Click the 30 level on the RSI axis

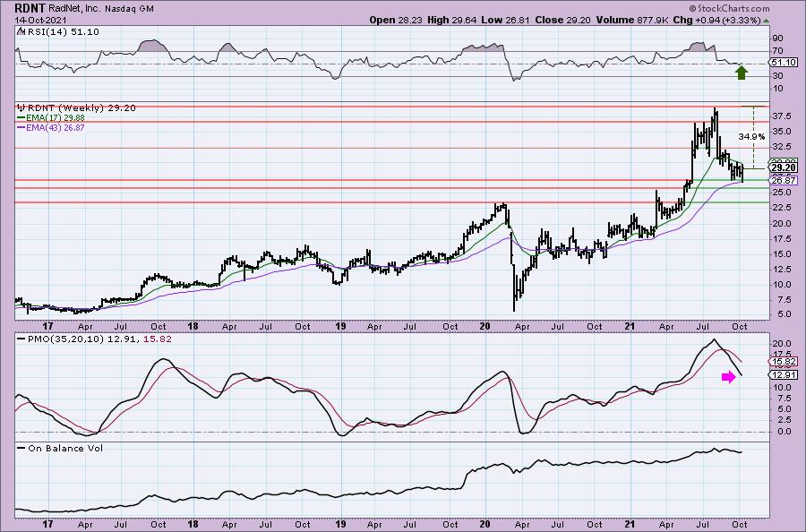(777, 76)
